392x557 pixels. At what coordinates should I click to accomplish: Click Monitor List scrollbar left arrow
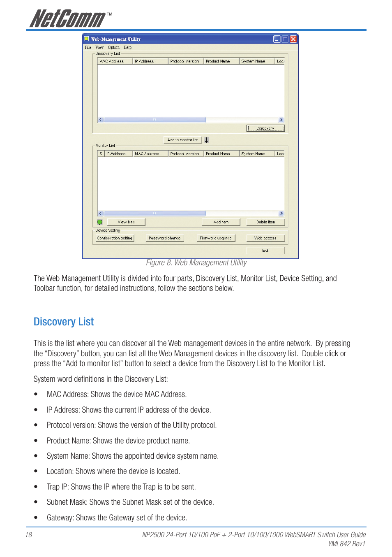[100, 214]
